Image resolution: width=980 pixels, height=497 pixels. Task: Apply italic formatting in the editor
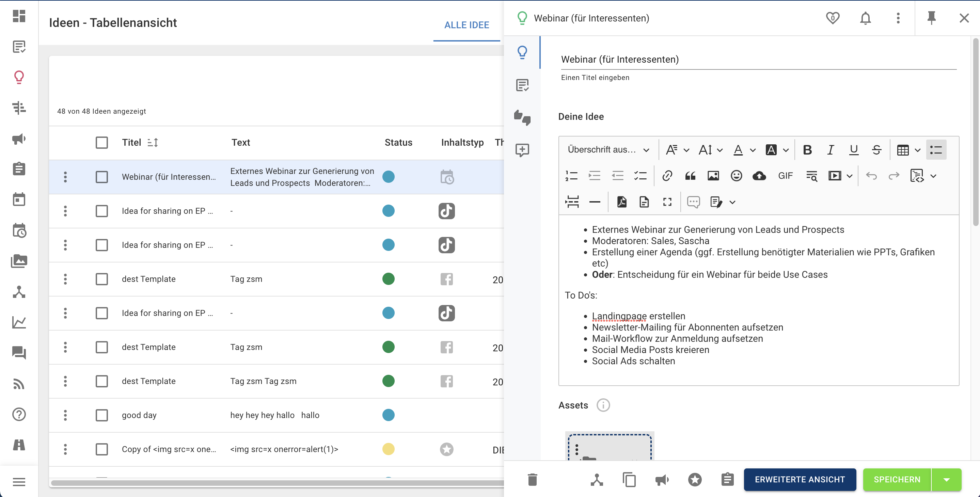coord(831,150)
